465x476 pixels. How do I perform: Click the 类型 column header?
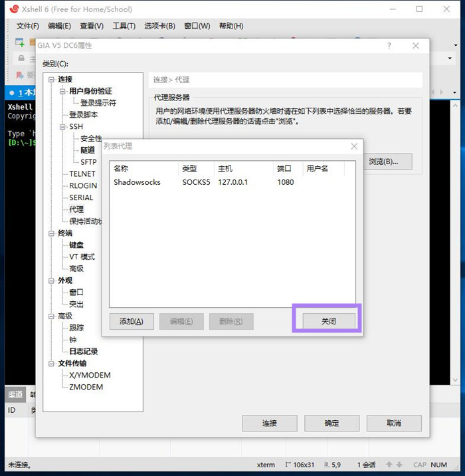[197, 168]
